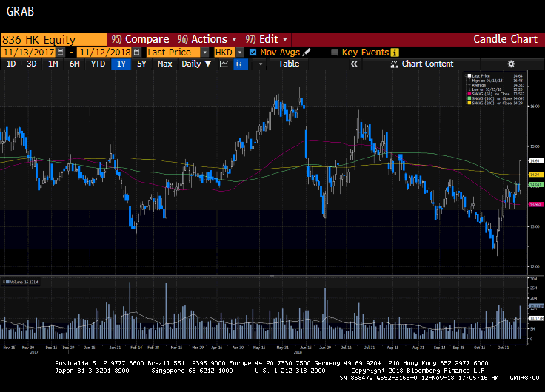The image size is (545, 392).
Task: Select the 6M time range tab
Action: tap(74, 64)
